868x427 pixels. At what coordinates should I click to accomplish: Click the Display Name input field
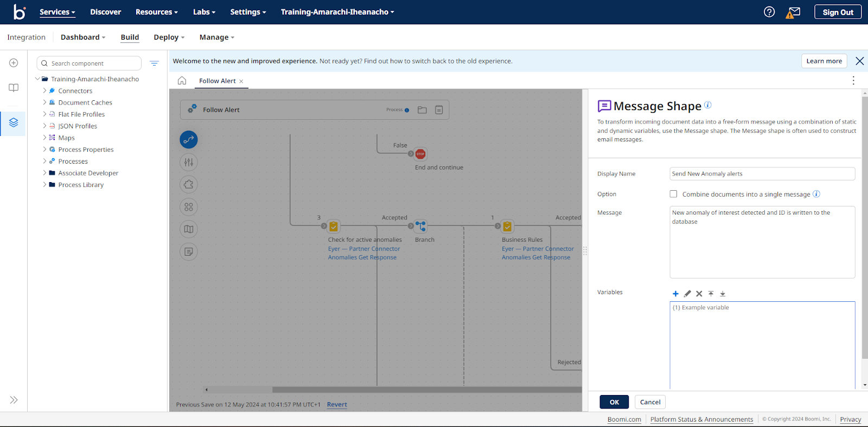(762, 174)
